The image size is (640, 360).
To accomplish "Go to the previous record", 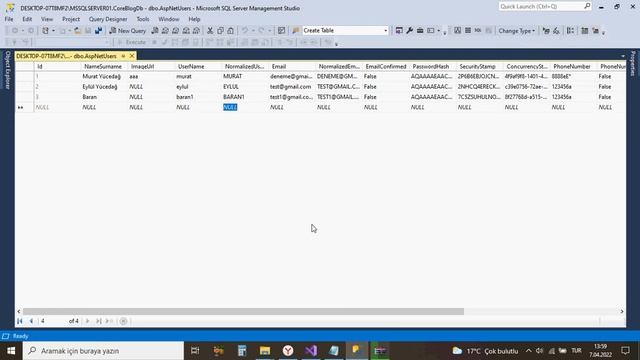I will point(31,321).
